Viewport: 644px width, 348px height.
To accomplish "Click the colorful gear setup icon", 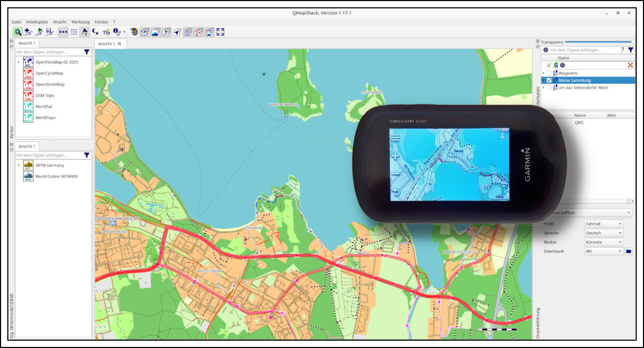I will pos(134,32).
